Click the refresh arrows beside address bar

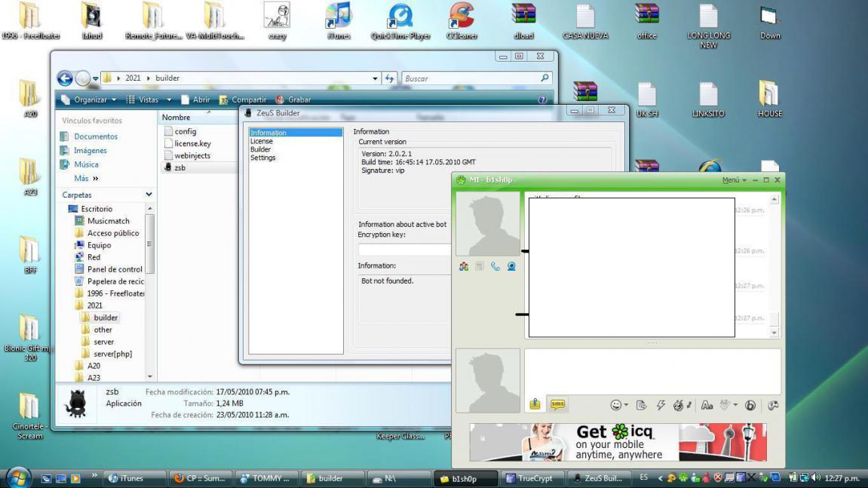390,78
